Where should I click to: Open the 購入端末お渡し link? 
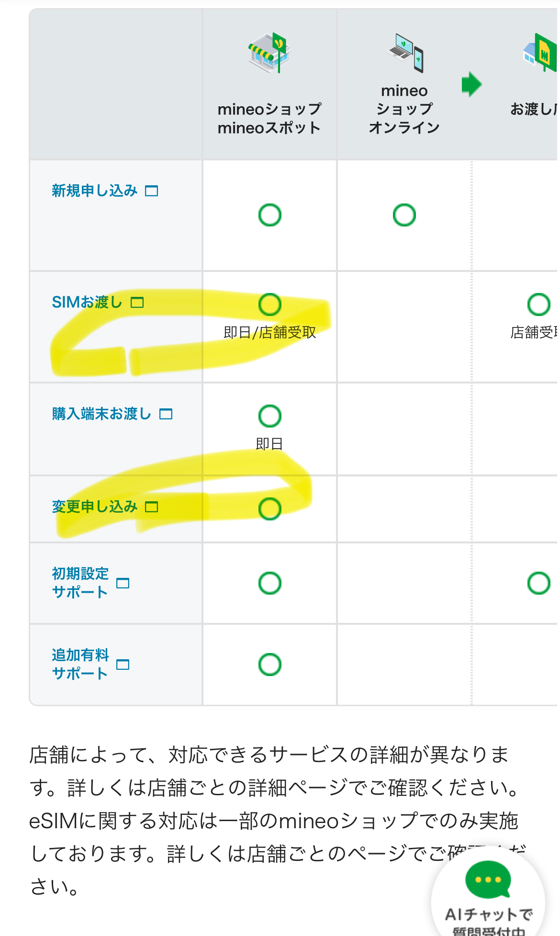pyautogui.click(x=101, y=414)
